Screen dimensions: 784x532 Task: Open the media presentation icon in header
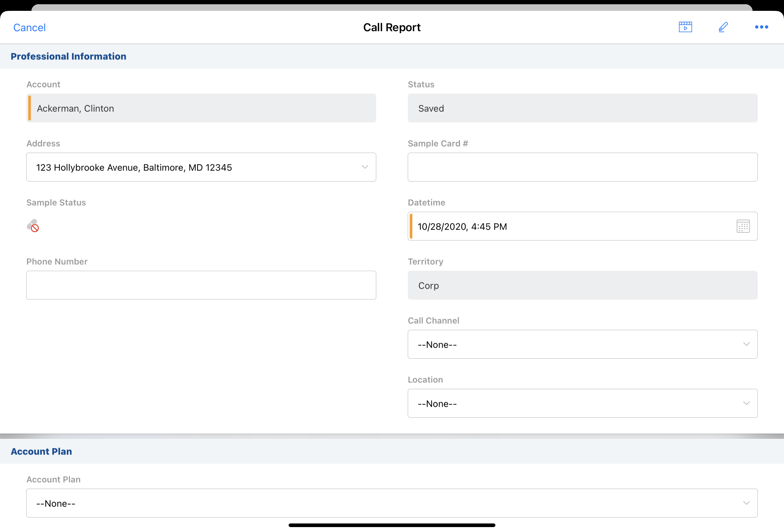pyautogui.click(x=685, y=27)
